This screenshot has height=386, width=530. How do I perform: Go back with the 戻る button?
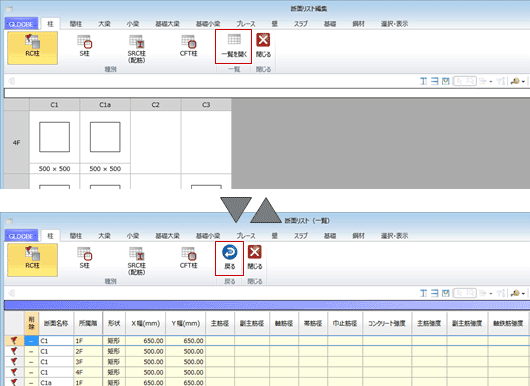(230, 258)
